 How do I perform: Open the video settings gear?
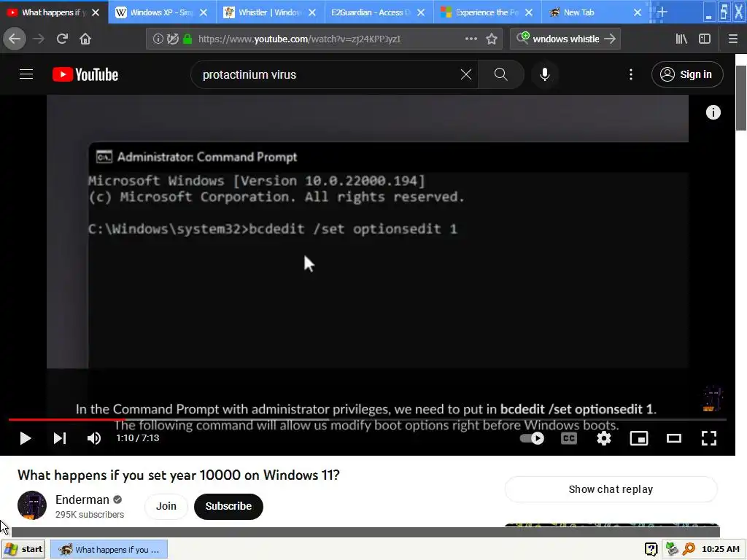[x=603, y=438]
